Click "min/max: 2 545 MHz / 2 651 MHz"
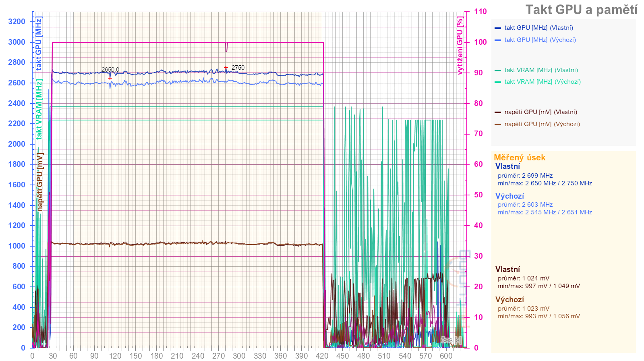This screenshot has width=644, height=361. point(545,212)
